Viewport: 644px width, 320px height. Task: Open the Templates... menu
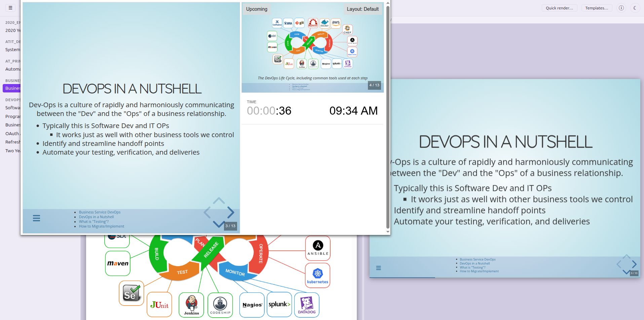click(x=597, y=8)
